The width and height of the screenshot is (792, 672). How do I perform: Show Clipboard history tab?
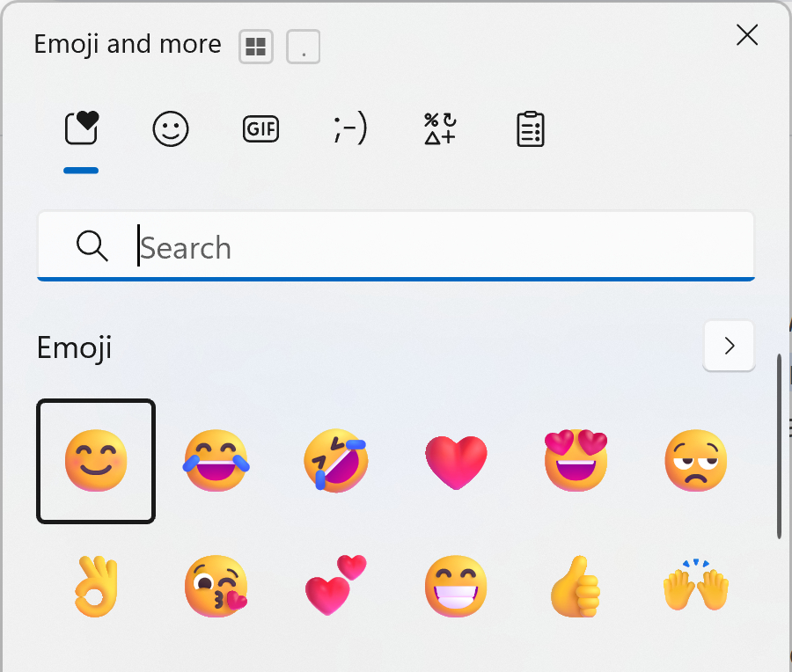coord(530,129)
